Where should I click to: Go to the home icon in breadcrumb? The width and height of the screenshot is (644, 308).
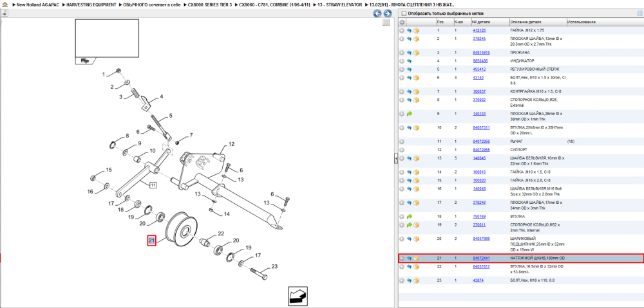pos(5,4)
